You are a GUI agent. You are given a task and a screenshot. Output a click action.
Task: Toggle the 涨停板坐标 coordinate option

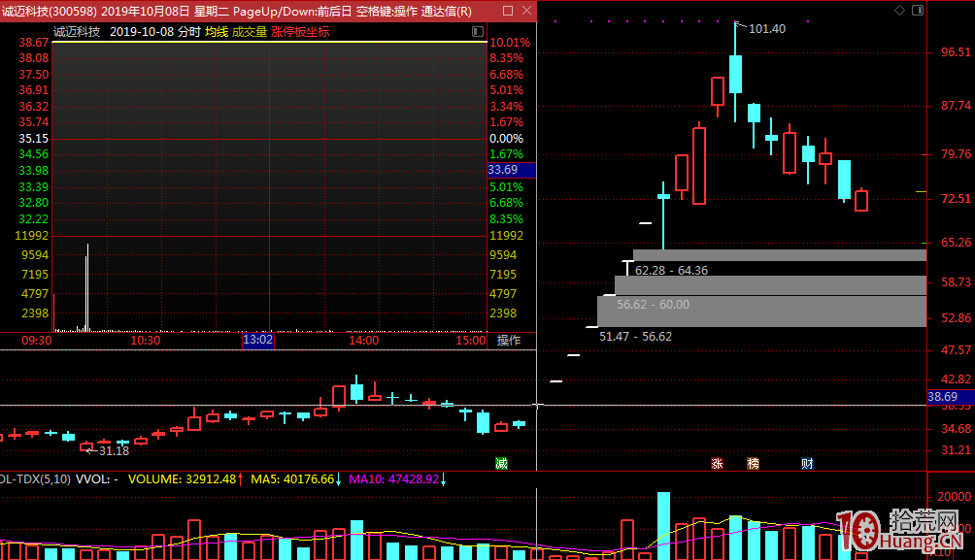tap(300, 32)
